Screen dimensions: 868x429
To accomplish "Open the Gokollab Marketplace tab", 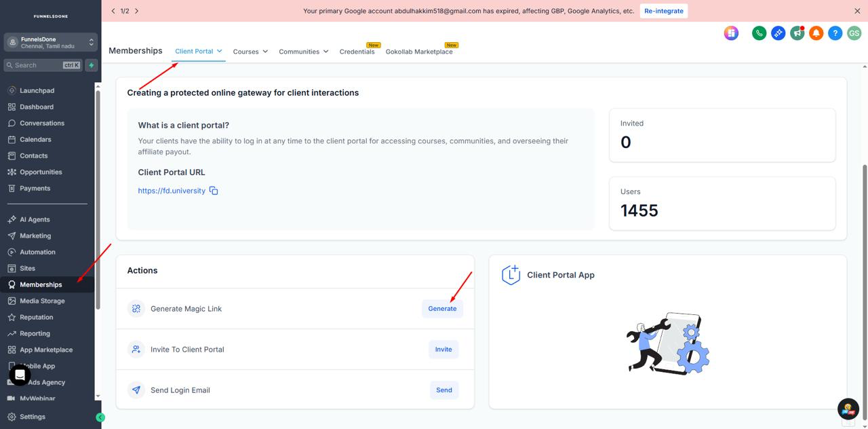I will pos(419,52).
